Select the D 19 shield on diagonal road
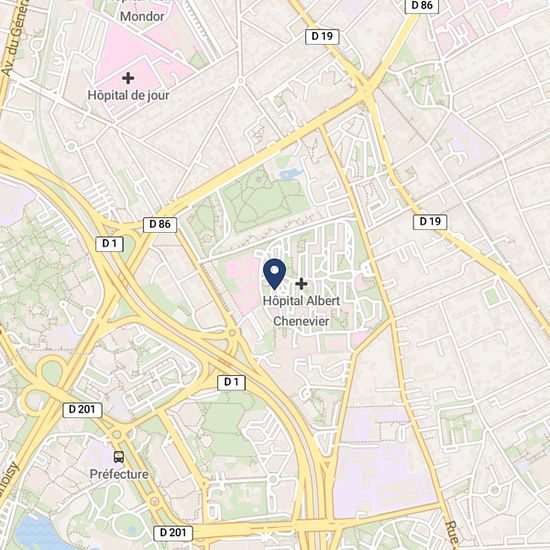 coord(430,222)
